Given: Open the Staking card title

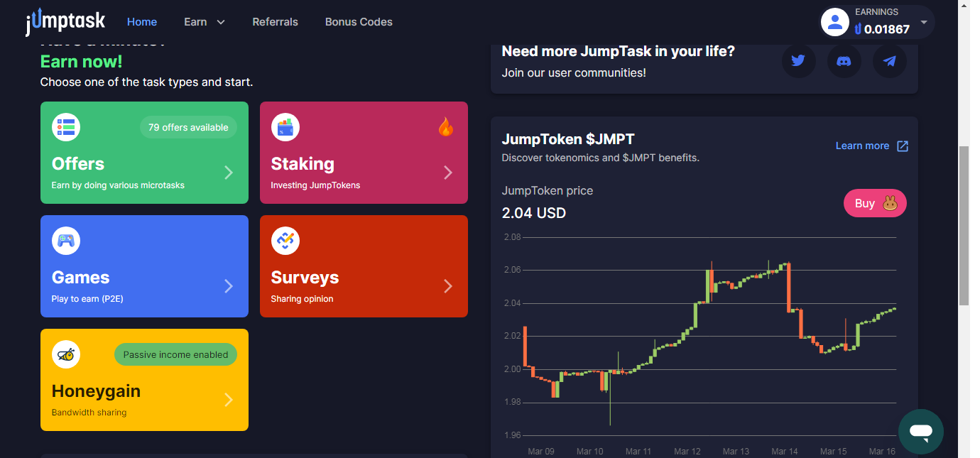Looking at the screenshot, I should 303,164.
